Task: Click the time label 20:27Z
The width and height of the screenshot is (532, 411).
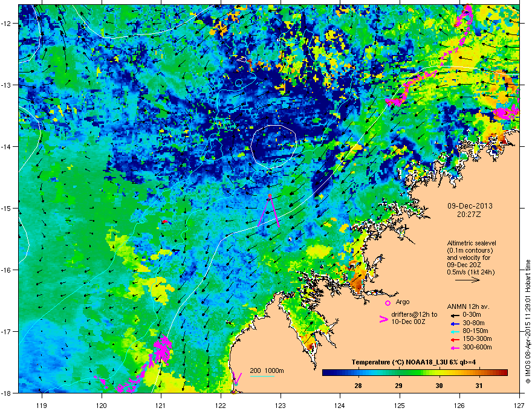Action: 469,215
